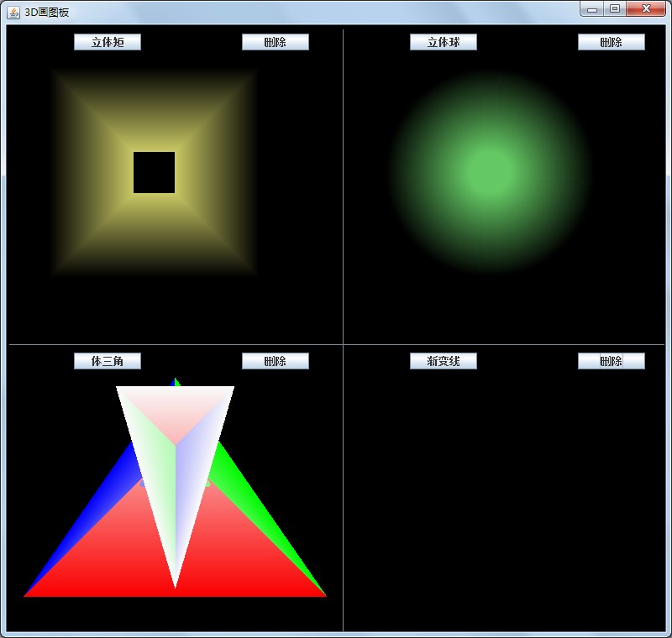672x638 pixels.
Task: Click 删除 beside the 体三角 button
Action: tap(276, 361)
